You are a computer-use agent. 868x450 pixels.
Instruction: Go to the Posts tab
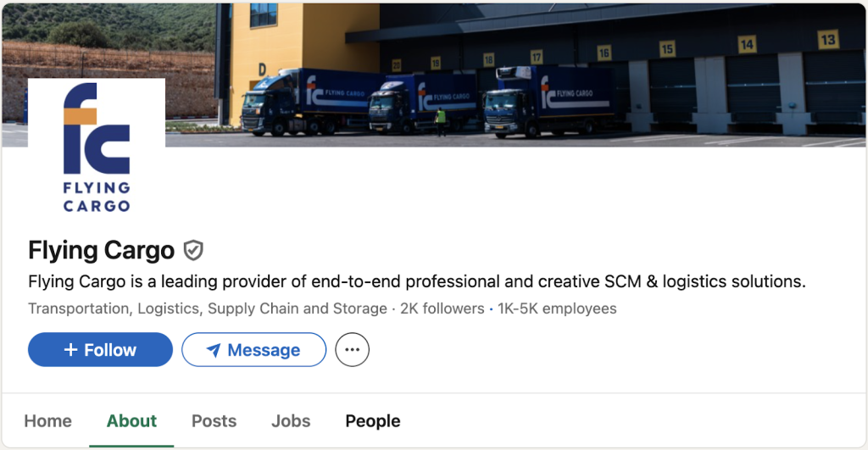tap(214, 421)
